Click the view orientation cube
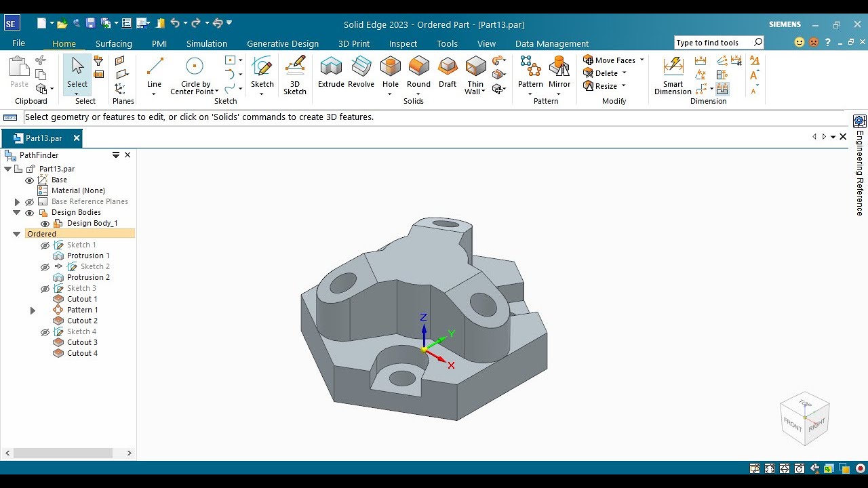 click(805, 418)
